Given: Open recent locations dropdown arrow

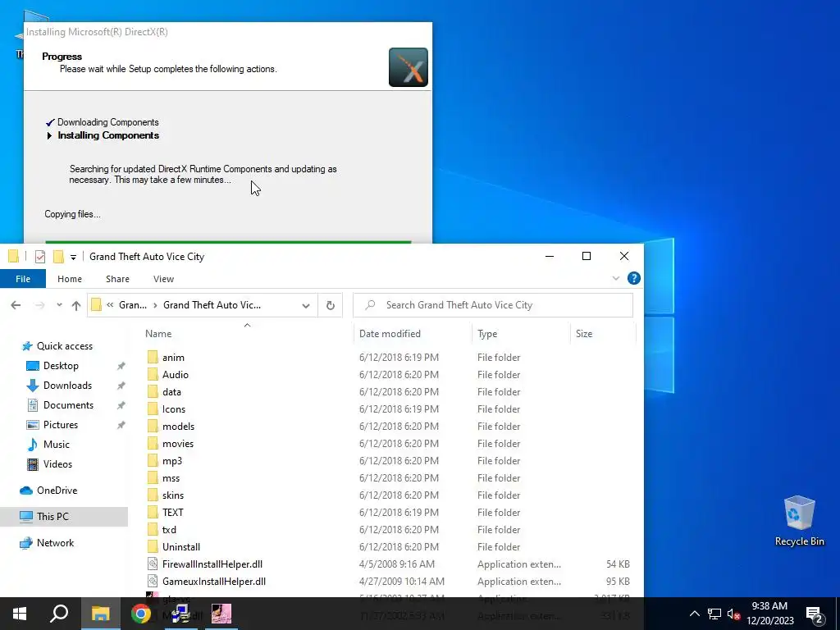Looking at the screenshot, I should click(x=59, y=305).
